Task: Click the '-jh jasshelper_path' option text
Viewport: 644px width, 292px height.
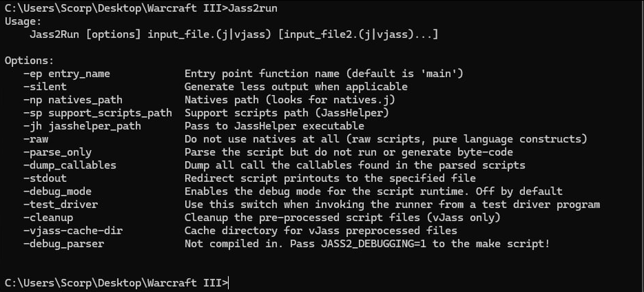Action: (x=82, y=126)
